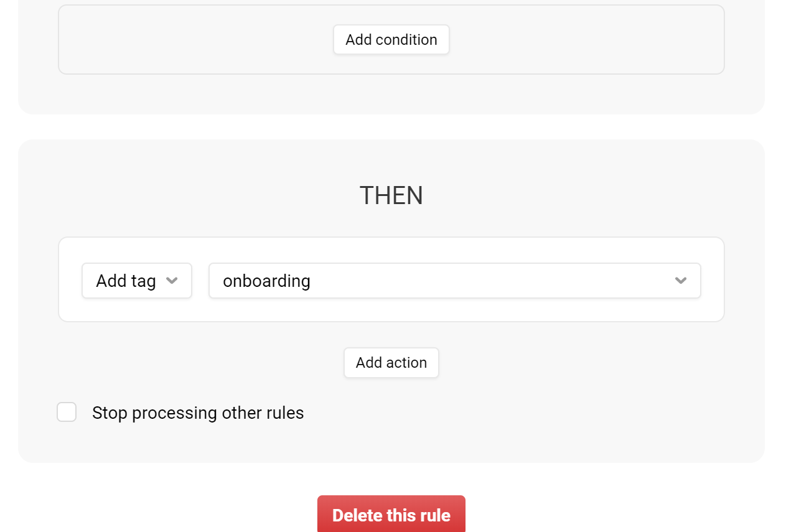
Task: Open the onboarding tag selector
Action: [455, 281]
